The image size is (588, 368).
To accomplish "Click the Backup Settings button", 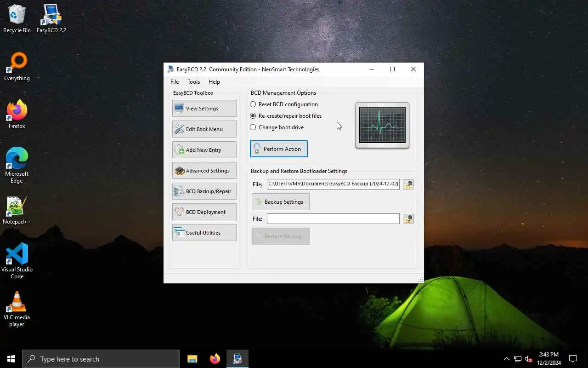I will [x=281, y=202].
